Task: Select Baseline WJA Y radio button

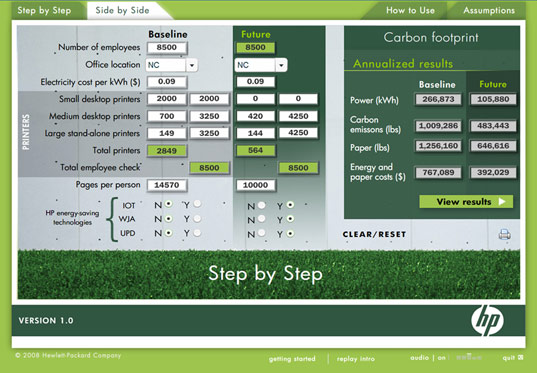Action: [x=197, y=219]
